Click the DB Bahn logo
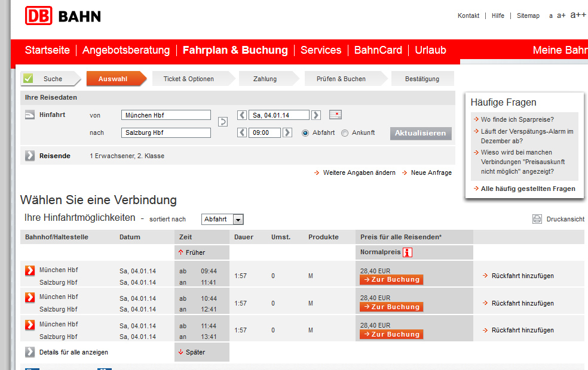Image resolution: width=588 pixels, height=370 pixels. point(63,16)
